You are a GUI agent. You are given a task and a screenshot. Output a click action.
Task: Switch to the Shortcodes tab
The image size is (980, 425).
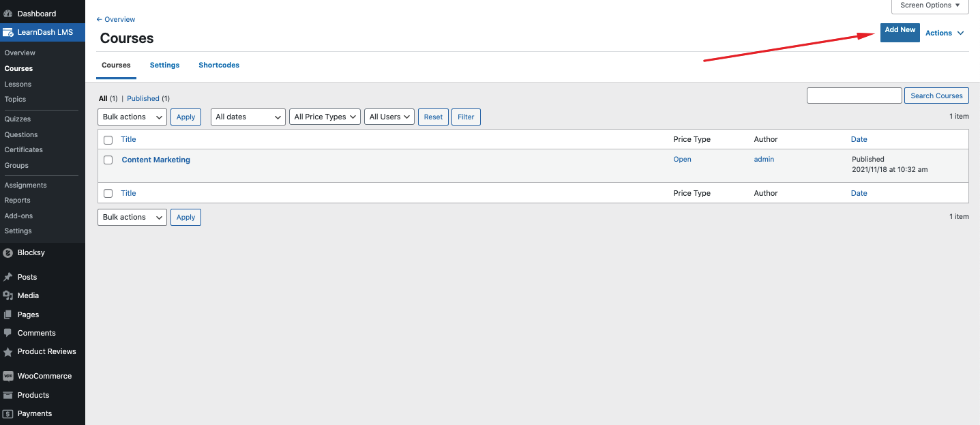[x=219, y=65]
